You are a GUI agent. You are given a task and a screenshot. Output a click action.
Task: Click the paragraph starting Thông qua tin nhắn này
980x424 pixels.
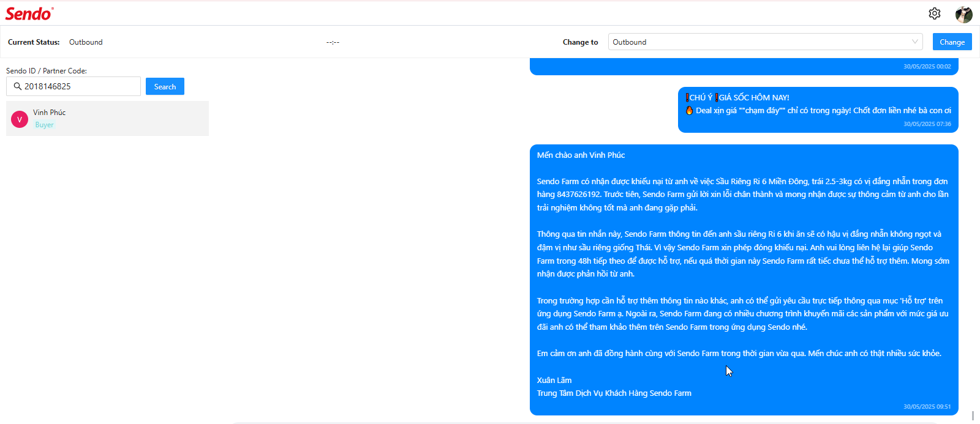click(x=743, y=254)
